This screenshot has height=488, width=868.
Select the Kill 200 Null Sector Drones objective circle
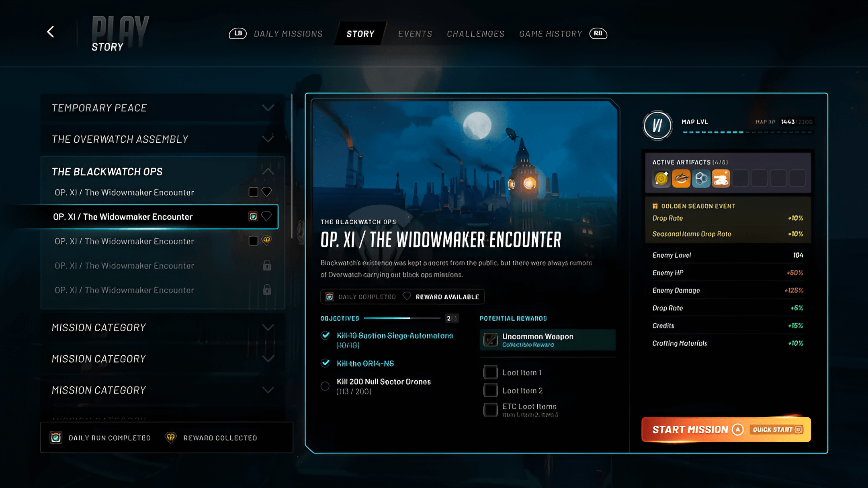pyautogui.click(x=325, y=386)
